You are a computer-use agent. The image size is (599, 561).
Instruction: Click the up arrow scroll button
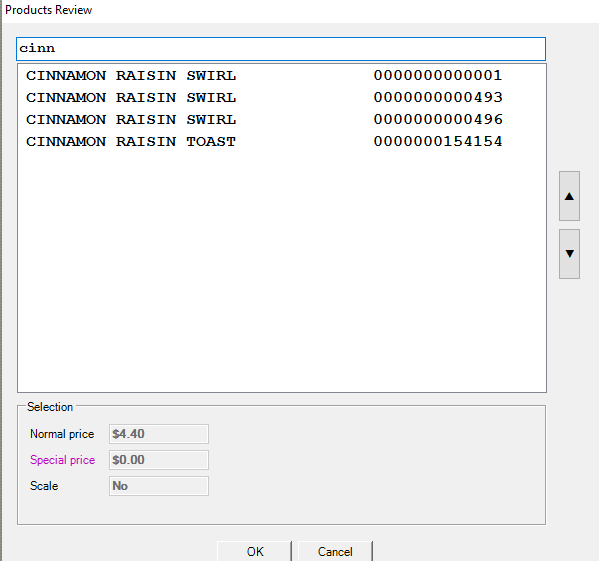pos(569,196)
